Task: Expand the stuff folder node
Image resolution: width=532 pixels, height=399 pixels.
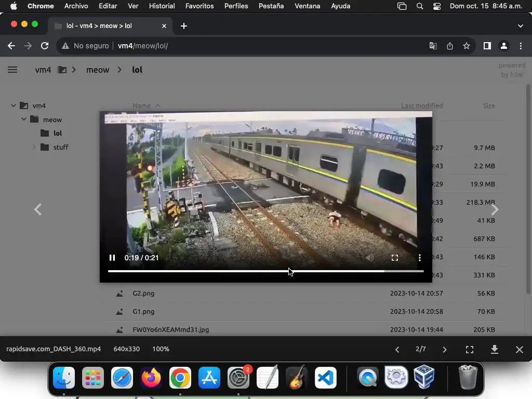Action: [34, 147]
